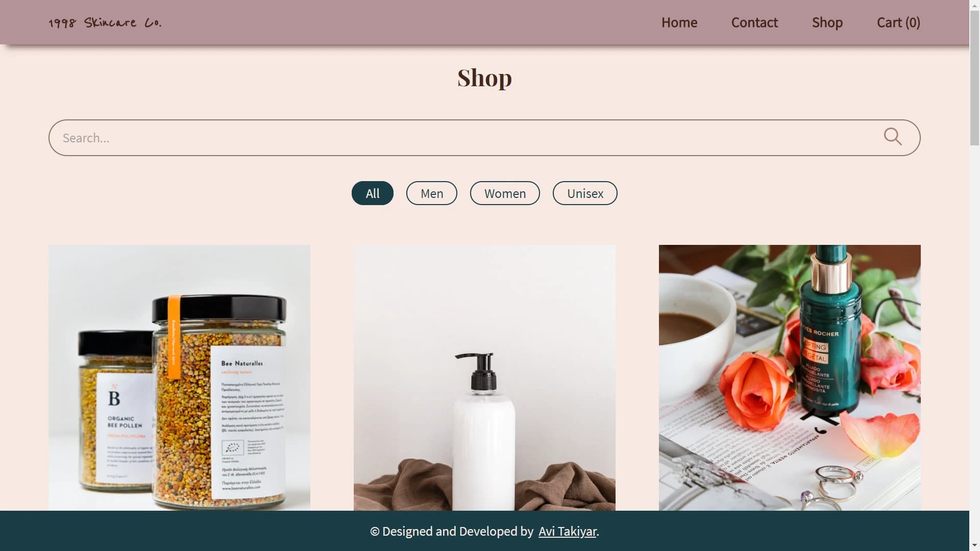Select the All filter pill
Viewport: 980px width, 551px height.
pos(373,193)
